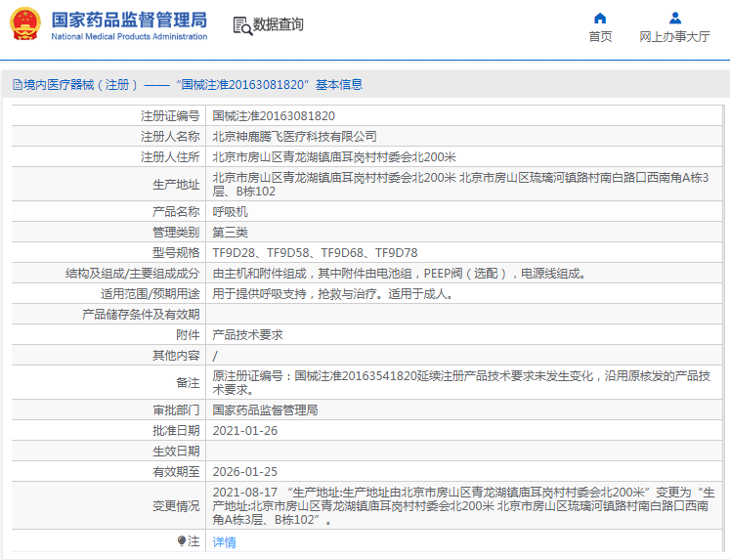This screenshot has width=730, height=560.
Task: Open the 详情 link at the bottom
Action: tap(225, 542)
